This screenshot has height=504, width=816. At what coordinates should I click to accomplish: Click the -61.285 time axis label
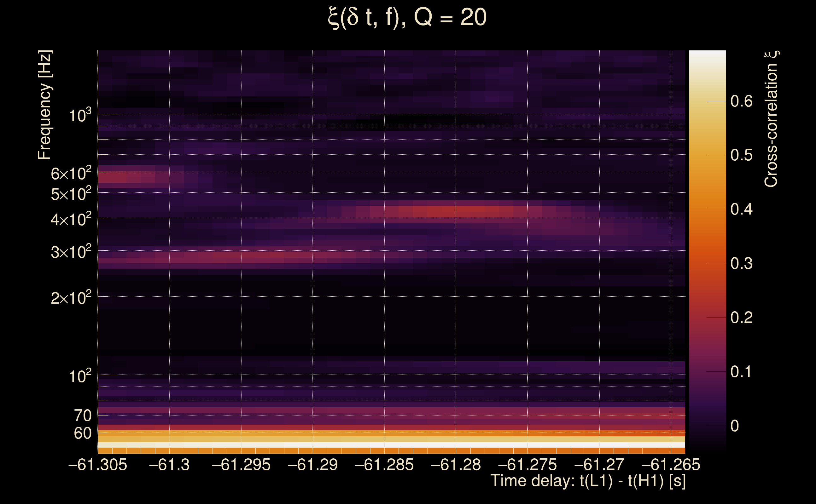click(384, 465)
